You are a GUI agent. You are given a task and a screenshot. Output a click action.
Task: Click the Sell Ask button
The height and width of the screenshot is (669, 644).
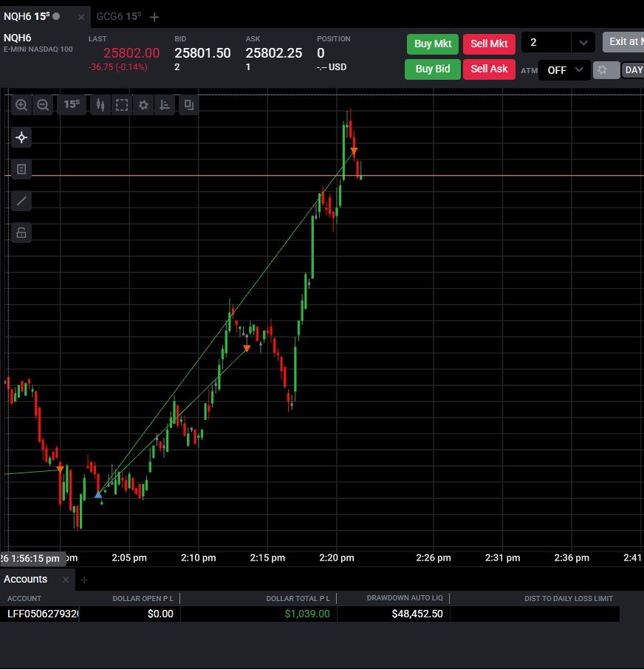pyautogui.click(x=489, y=69)
